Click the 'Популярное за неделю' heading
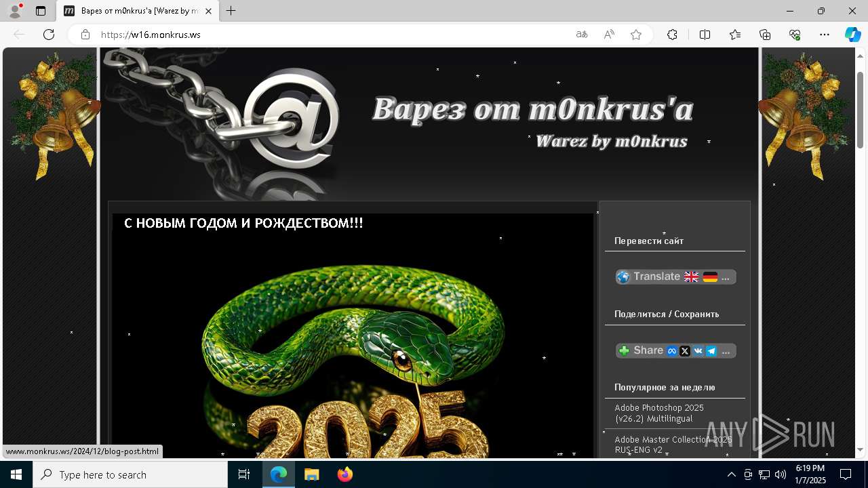 coord(665,387)
